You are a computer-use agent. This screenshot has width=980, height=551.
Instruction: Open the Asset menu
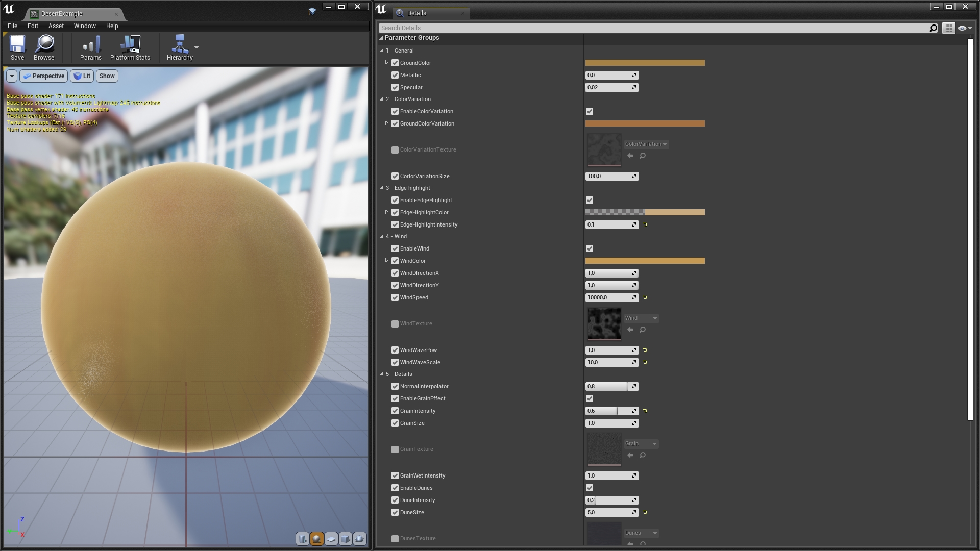(x=56, y=26)
